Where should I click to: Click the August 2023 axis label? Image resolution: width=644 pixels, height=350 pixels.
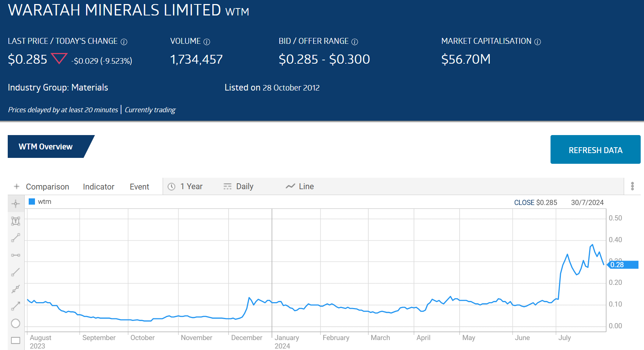coord(40,342)
